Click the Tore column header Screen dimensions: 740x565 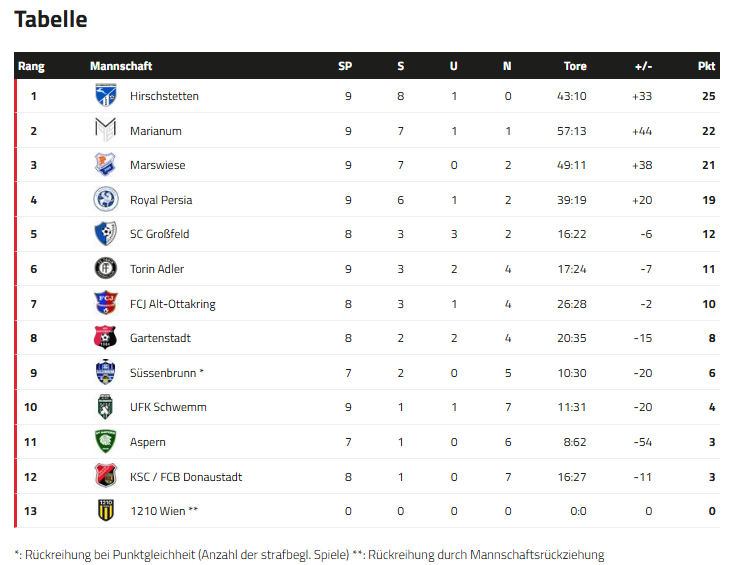click(x=575, y=66)
